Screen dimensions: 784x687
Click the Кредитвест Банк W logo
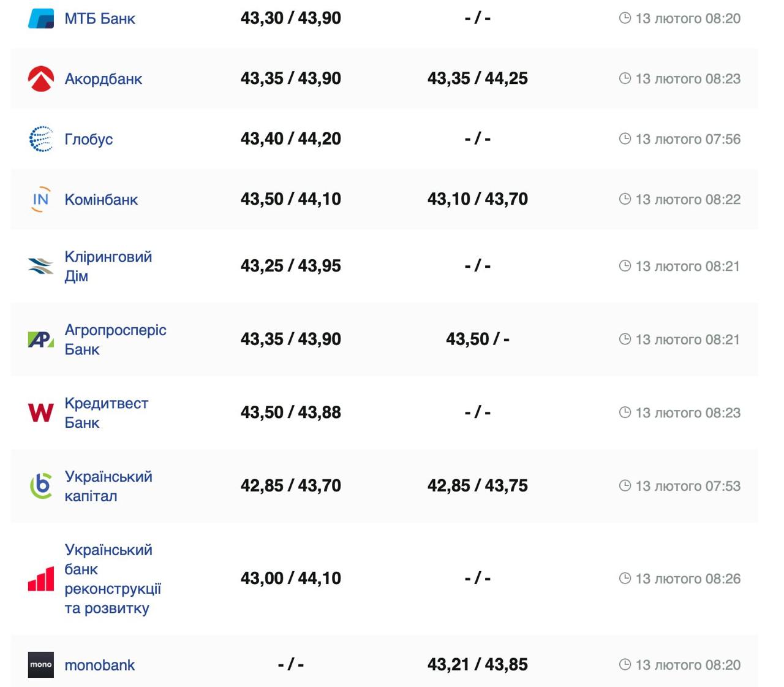pyautogui.click(x=41, y=412)
